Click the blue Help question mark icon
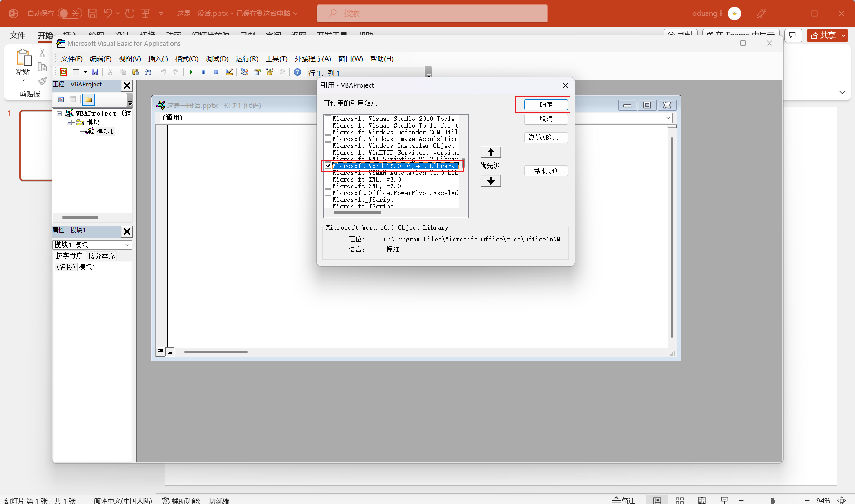The height and width of the screenshot is (504, 855). click(298, 72)
